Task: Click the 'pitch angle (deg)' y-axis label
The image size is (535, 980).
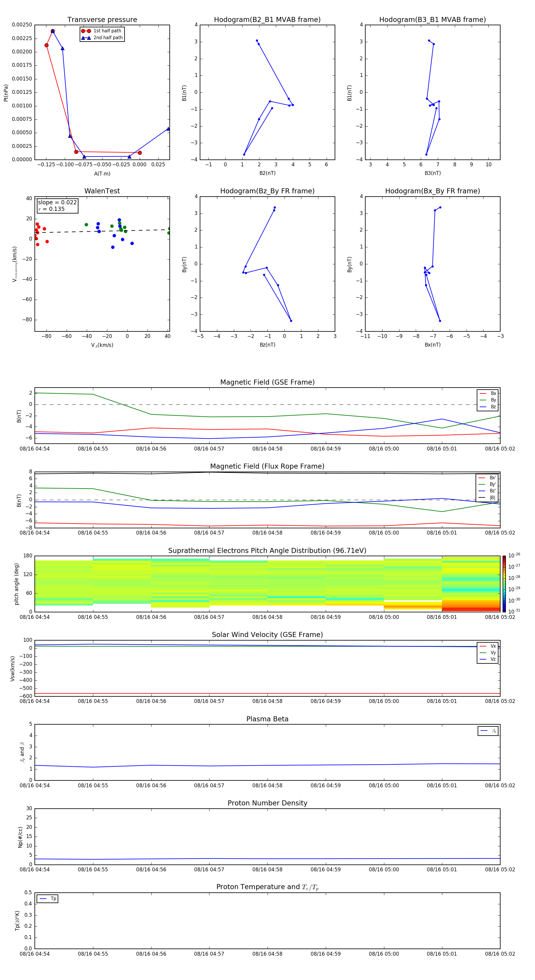Action: coord(16,584)
